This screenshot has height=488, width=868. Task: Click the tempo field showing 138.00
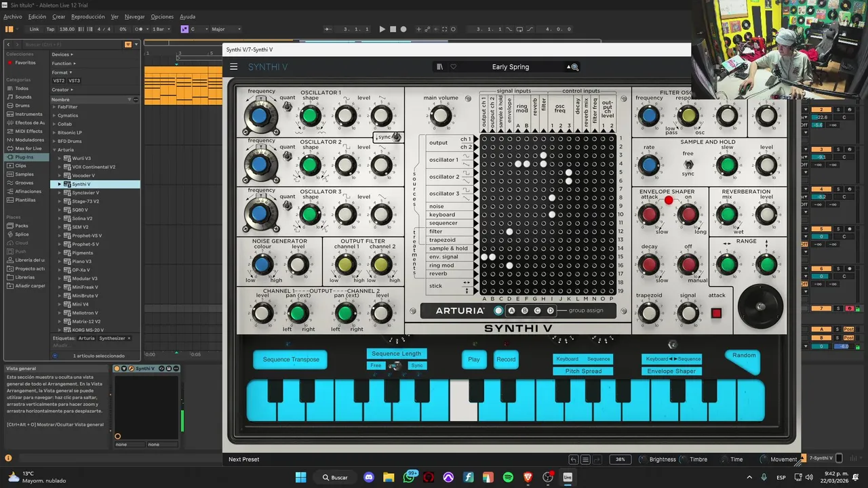point(67,29)
